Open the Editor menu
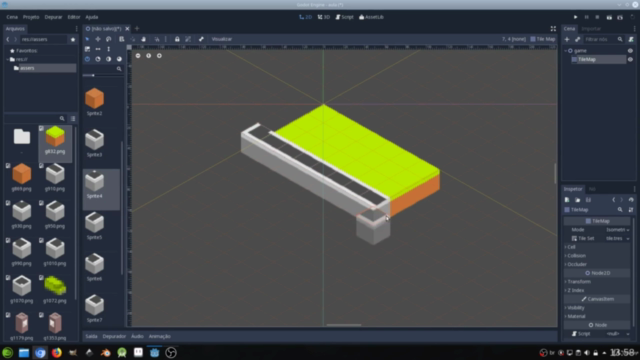The image size is (640, 360). tap(74, 17)
